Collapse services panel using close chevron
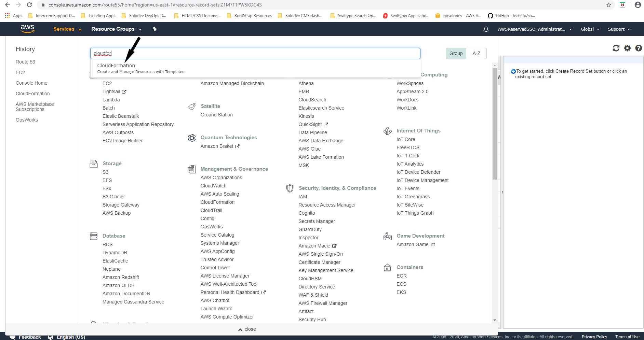Screen dimensions: 644x340 [247, 329]
